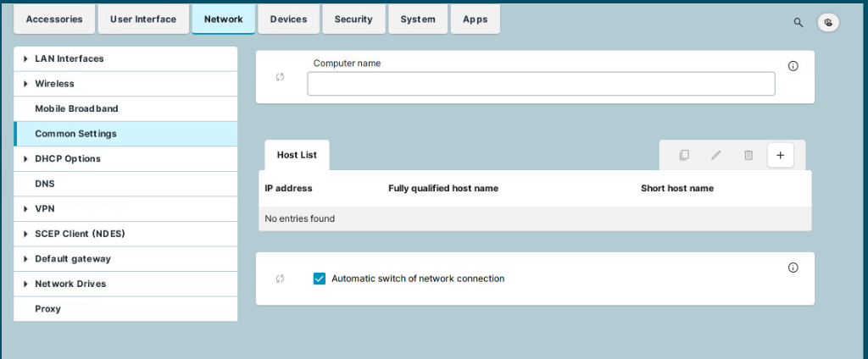Viewport: 868px width, 359px height.
Task: Click the Computer name text field
Action: 541,84
